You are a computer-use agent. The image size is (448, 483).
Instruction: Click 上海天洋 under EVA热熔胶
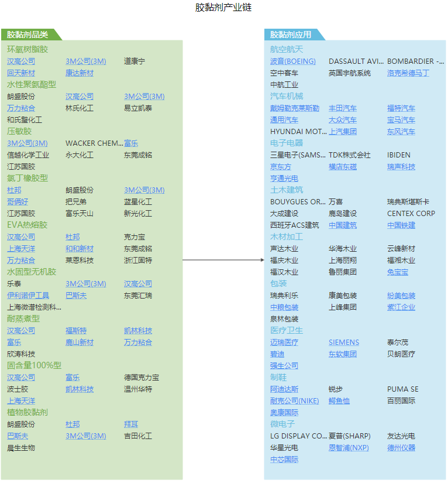21,249
